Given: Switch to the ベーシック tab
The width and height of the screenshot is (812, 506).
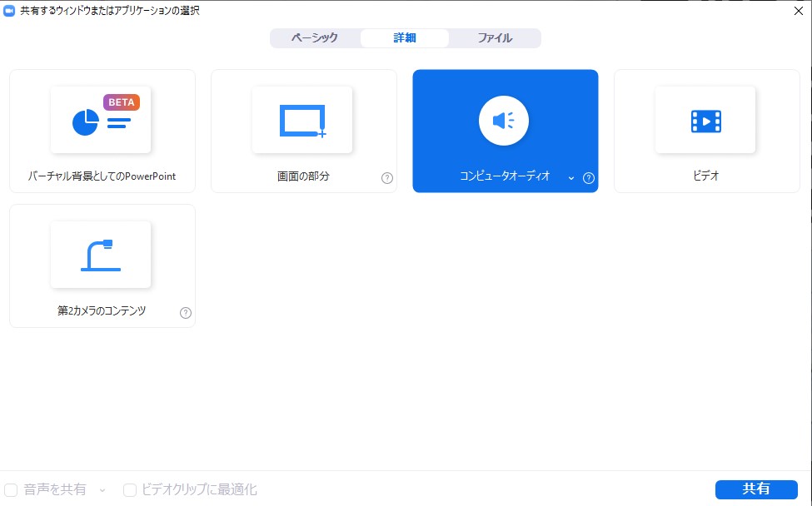Looking at the screenshot, I should [315, 38].
